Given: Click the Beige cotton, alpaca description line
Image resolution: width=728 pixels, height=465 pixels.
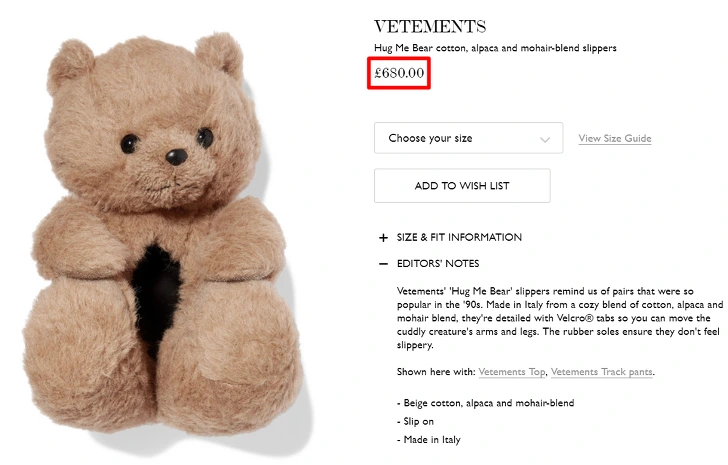Looking at the screenshot, I should (x=486, y=403).
